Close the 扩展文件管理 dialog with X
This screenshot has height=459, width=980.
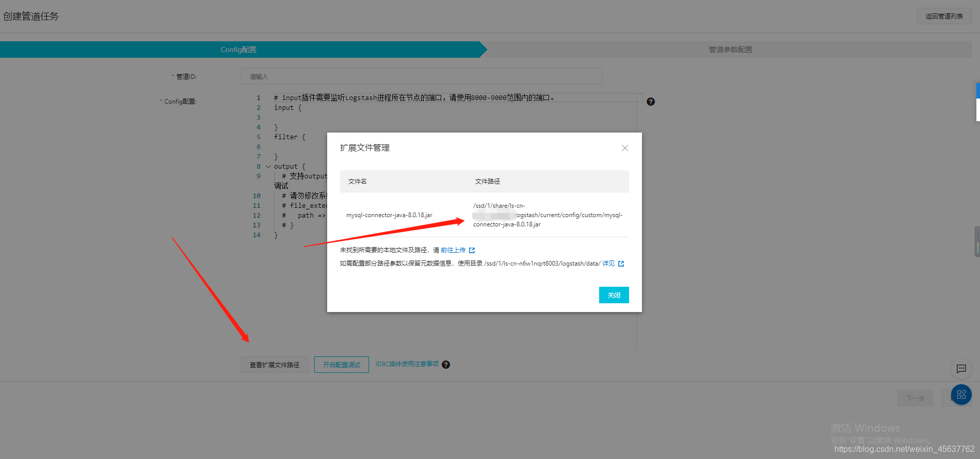click(624, 148)
